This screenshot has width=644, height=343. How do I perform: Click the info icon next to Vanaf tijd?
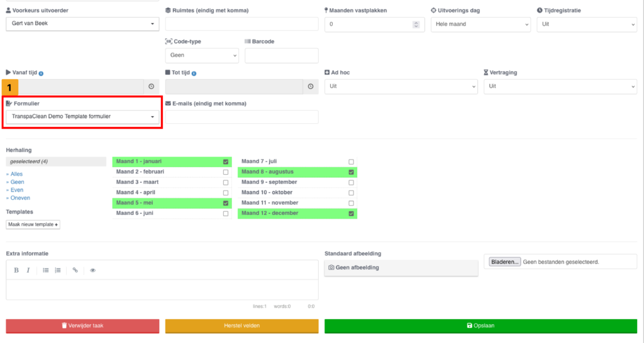tap(41, 73)
